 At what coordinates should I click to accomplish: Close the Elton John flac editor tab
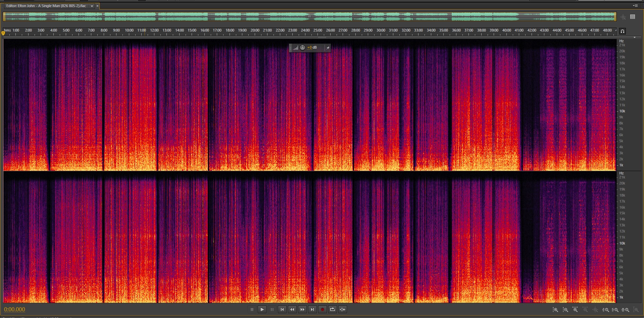[97, 6]
